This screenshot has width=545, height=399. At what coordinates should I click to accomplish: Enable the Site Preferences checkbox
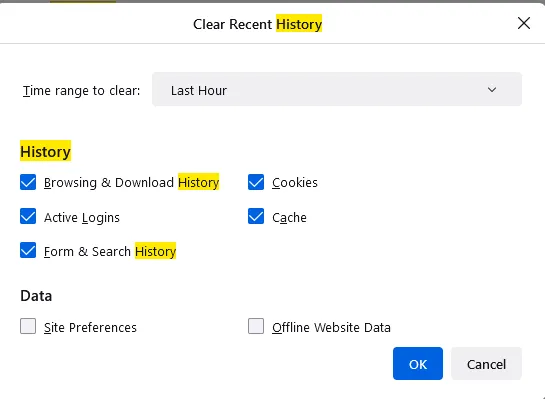pos(28,326)
